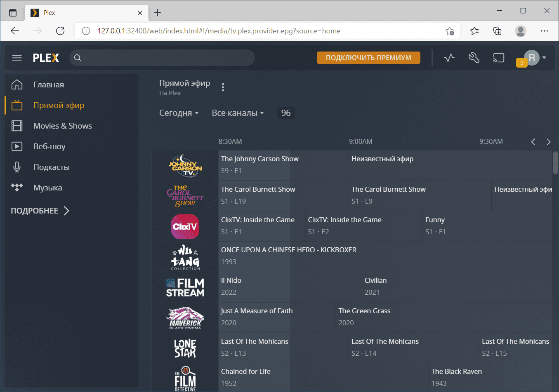
Task: Expand the Все каналы filter dropdown
Action: click(x=238, y=113)
